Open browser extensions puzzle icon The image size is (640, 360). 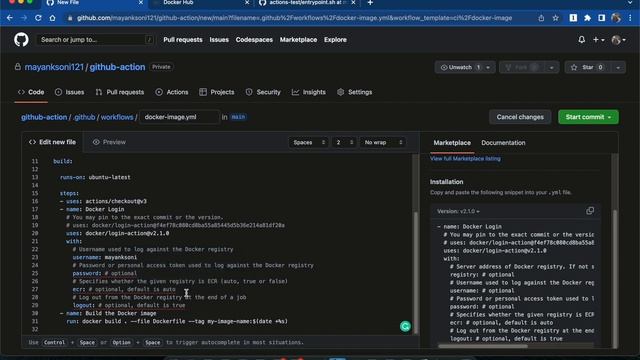[587, 18]
